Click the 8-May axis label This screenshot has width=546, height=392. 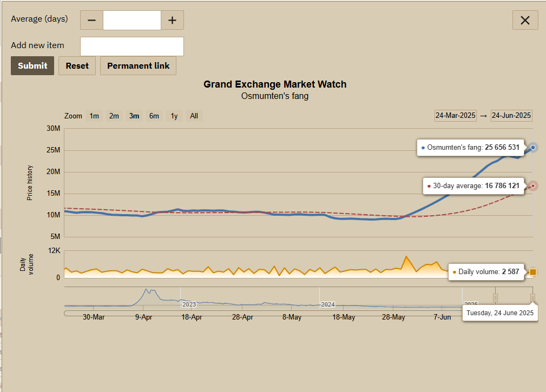292,317
